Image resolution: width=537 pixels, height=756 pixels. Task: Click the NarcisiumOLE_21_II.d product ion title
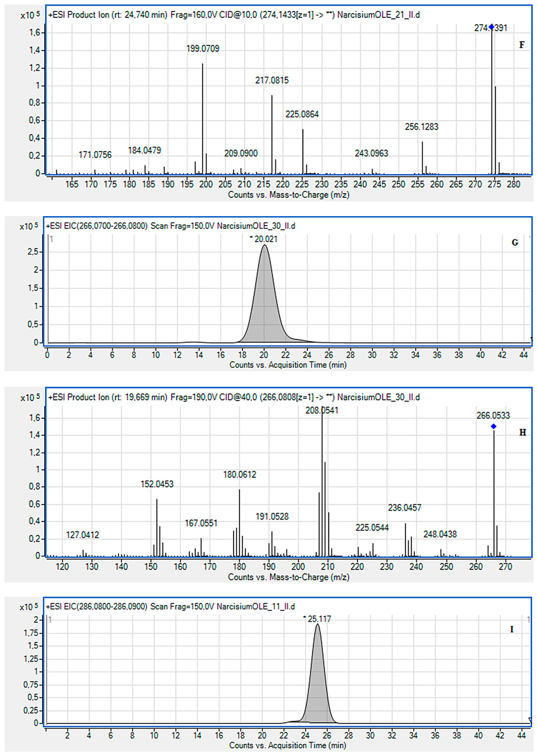[234, 15]
